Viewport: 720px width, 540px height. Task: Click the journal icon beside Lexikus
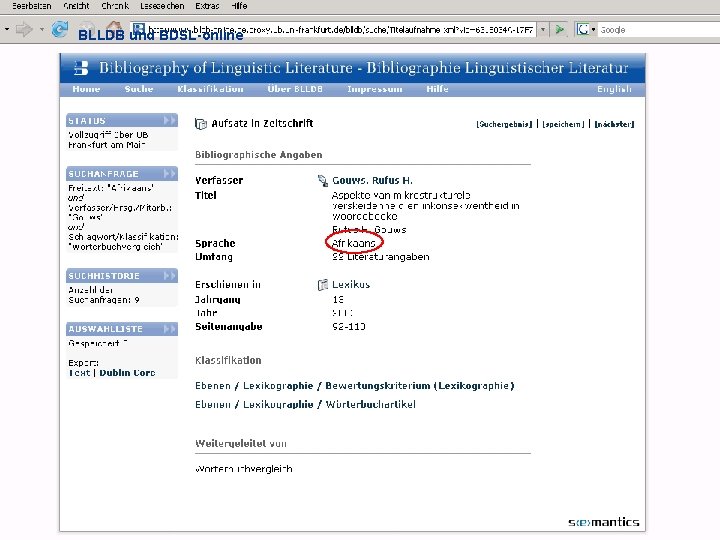323,285
